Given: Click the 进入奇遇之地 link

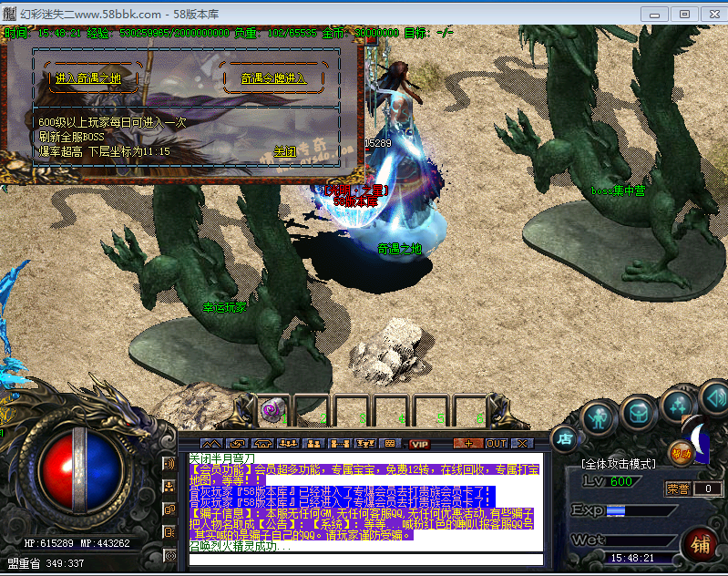Looking at the screenshot, I should 88,78.
